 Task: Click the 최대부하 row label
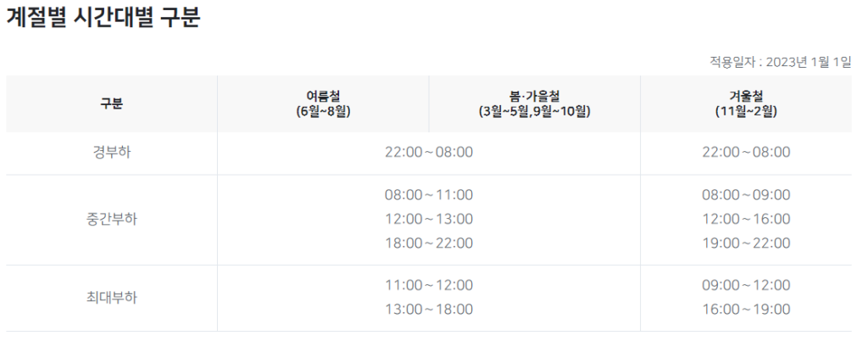pyautogui.click(x=111, y=298)
